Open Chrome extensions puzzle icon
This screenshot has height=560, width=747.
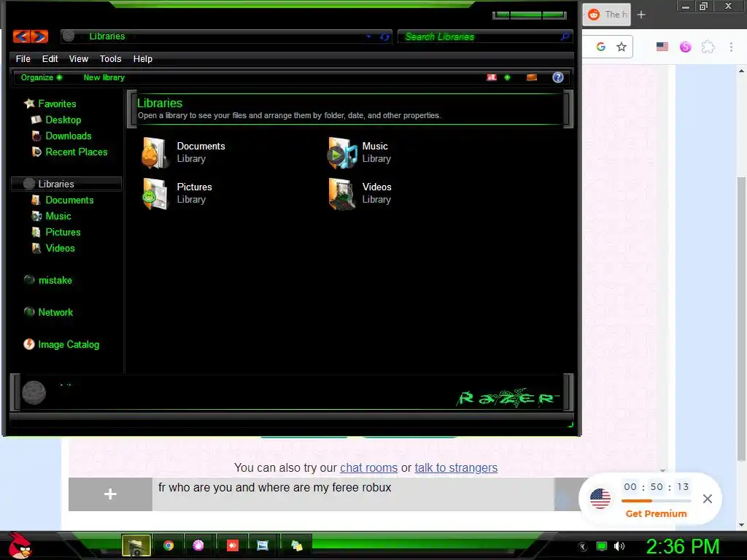tap(708, 47)
